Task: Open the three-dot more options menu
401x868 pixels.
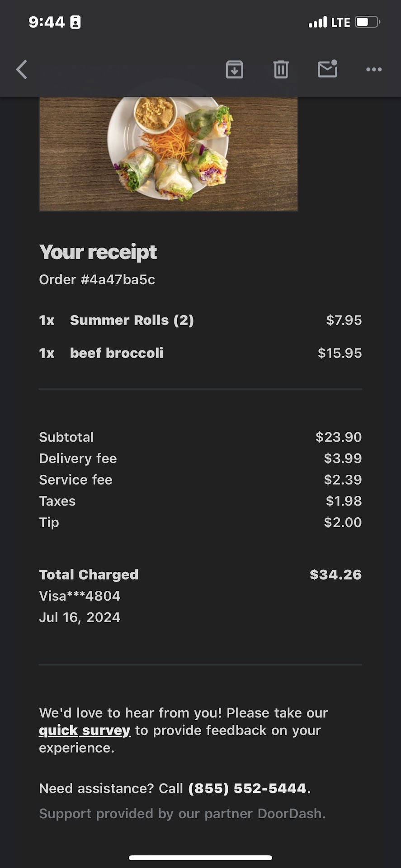Action: tap(374, 70)
